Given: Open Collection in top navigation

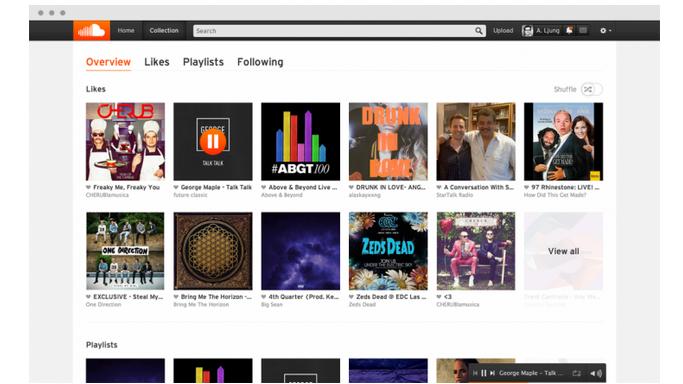Looking at the screenshot, I should click(164, 30).
